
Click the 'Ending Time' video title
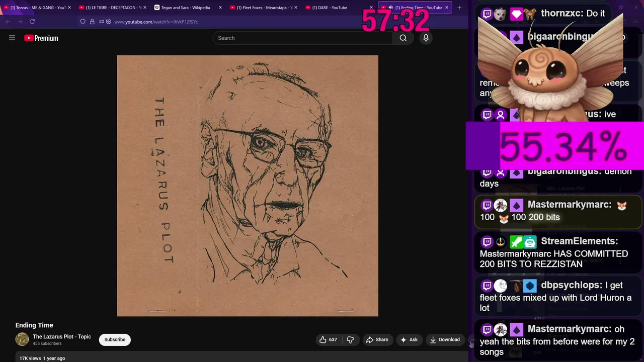point(34,325)
